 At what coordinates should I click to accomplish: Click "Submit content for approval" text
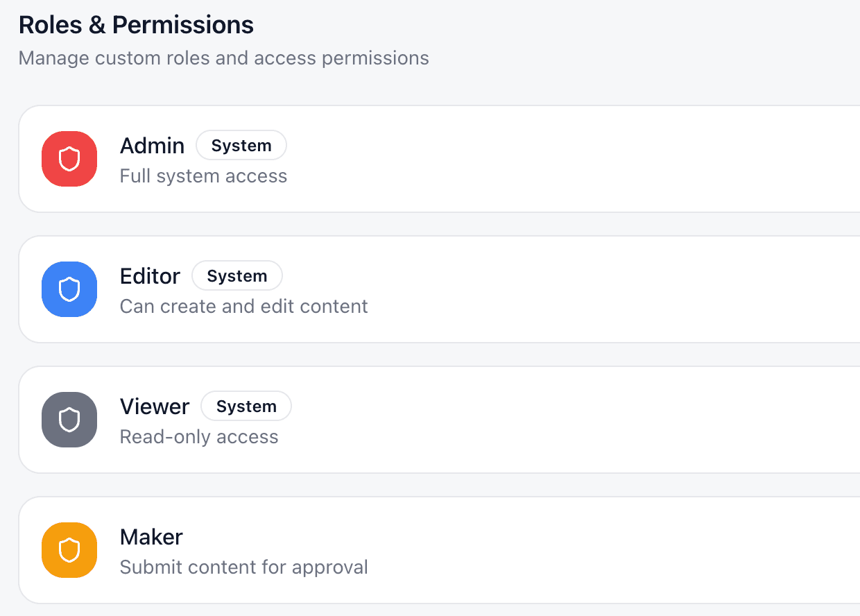point(243,567)
